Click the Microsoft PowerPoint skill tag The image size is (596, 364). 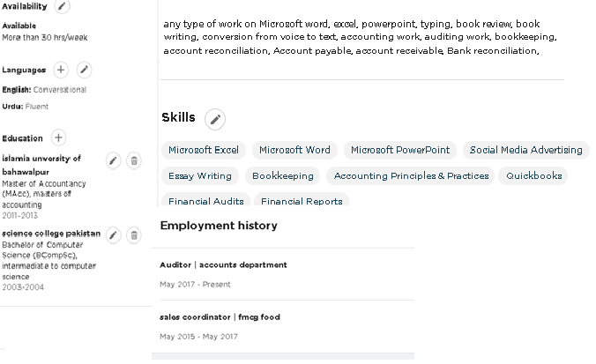coord(400,150)
